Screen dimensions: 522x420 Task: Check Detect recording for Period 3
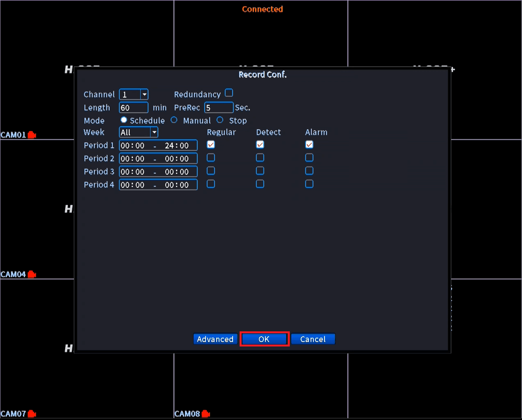(x=260, y=171)
